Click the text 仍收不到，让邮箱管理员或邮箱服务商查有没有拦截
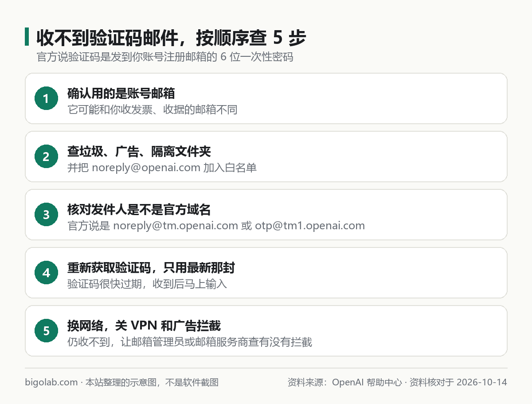The image size is (532, 404). click(190, 342)
